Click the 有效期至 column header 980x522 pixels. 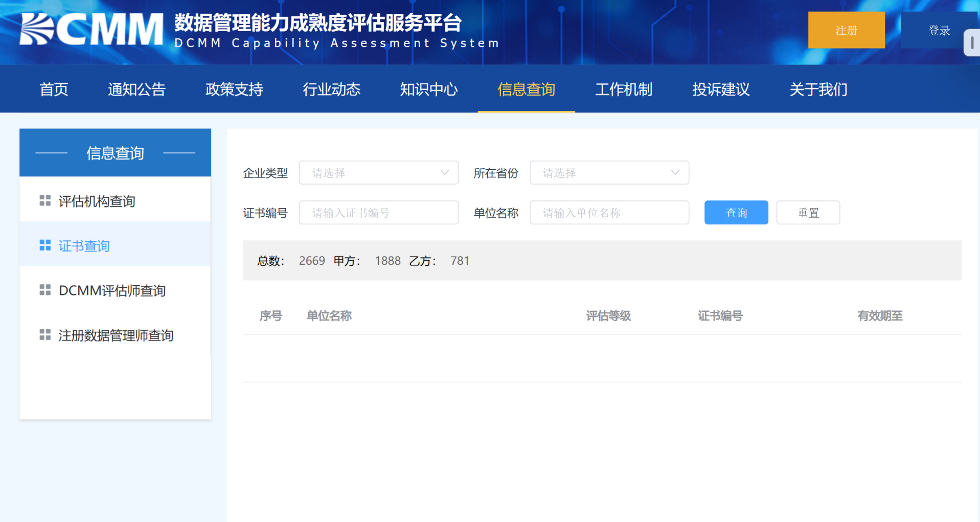880,316
